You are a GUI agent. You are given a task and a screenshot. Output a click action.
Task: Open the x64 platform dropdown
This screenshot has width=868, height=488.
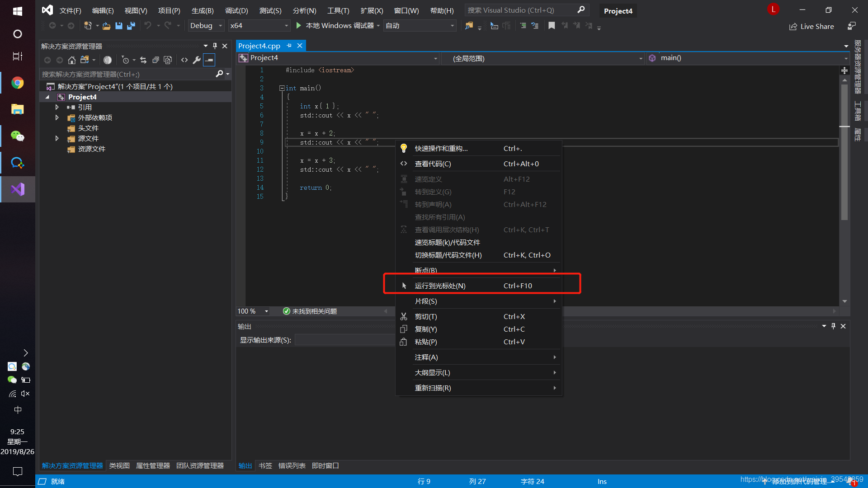coord(259,26)
